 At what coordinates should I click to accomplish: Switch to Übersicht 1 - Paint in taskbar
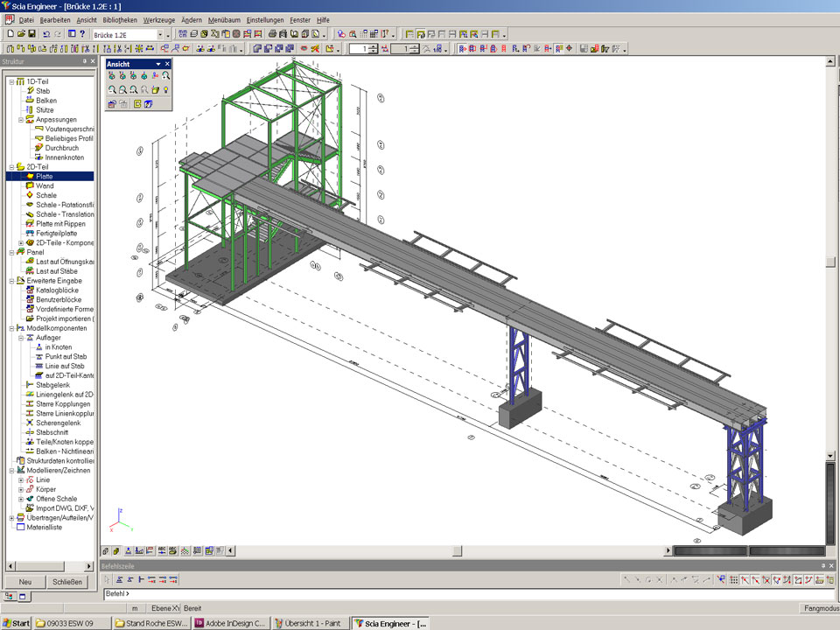tap(309, 623)
